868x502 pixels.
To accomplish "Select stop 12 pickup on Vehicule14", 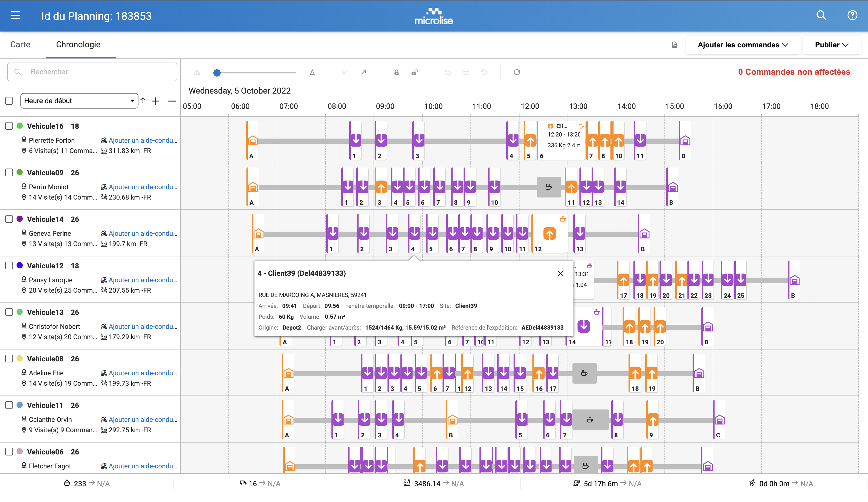I will 549,234.
